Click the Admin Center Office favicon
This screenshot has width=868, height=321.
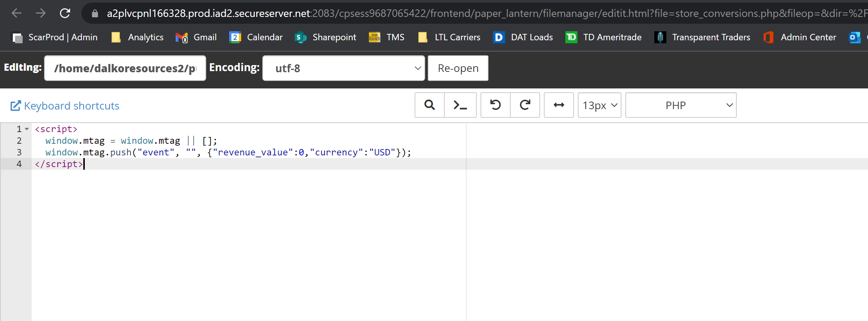768,37
